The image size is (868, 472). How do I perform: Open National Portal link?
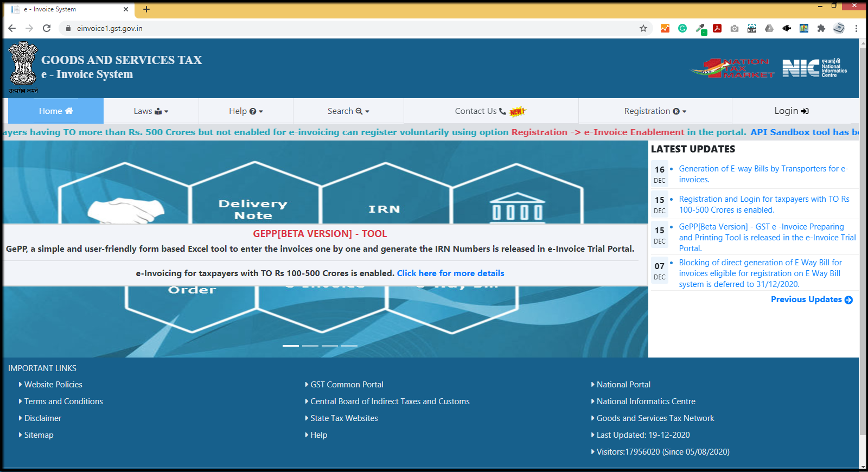click(623, 385)
